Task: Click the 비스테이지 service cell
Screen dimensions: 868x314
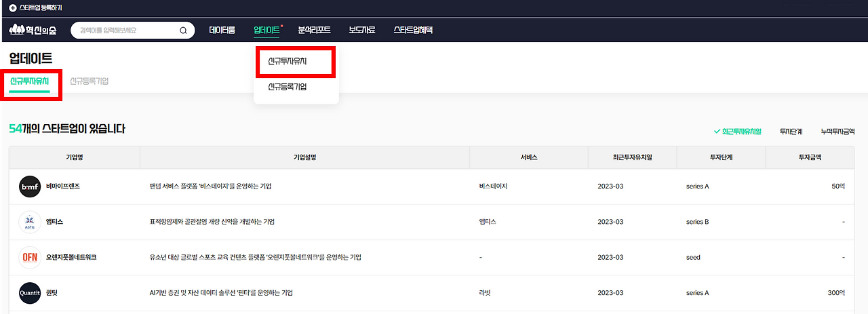Action: (493, 186)
